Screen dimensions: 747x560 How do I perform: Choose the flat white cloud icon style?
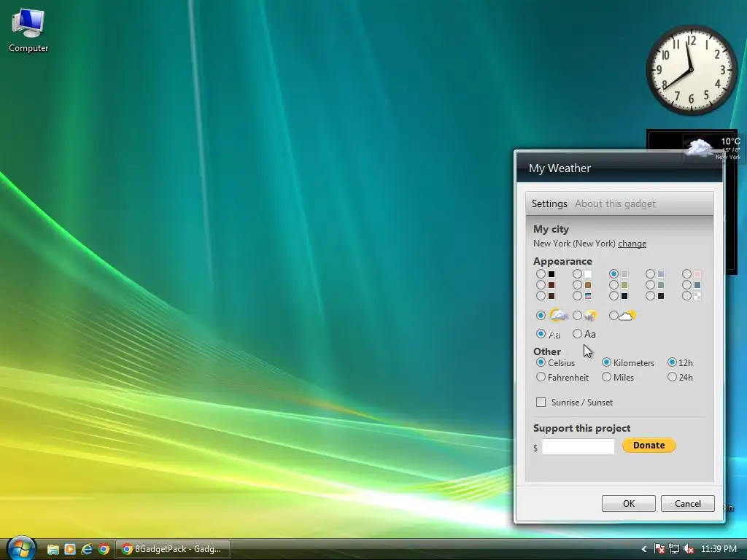pyautogui.click(x=614, y=315)
